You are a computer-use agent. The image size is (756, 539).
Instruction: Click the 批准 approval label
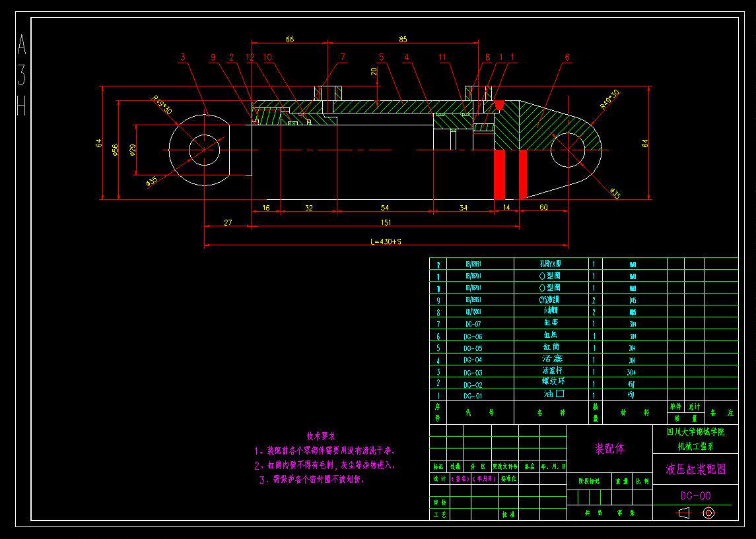point(508,515)
